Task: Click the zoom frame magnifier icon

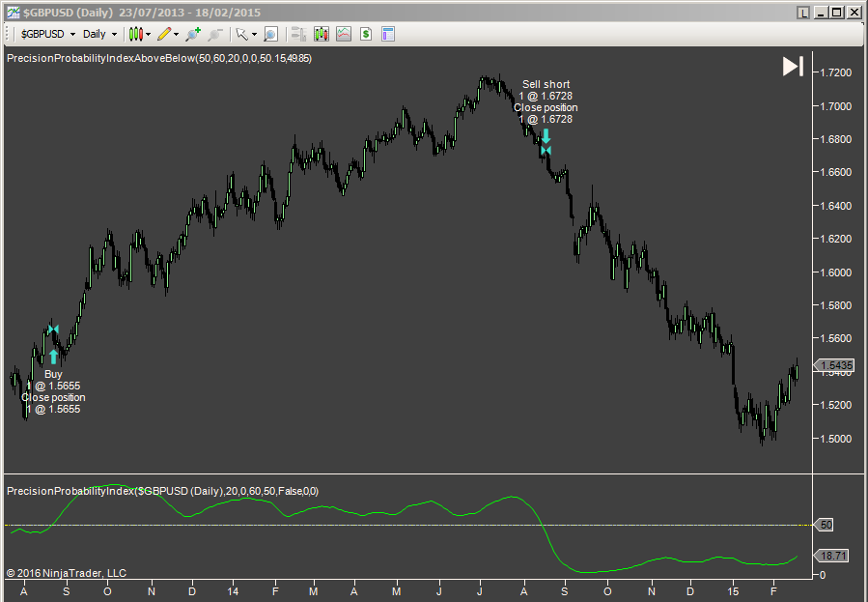Action: coord(270,35)
